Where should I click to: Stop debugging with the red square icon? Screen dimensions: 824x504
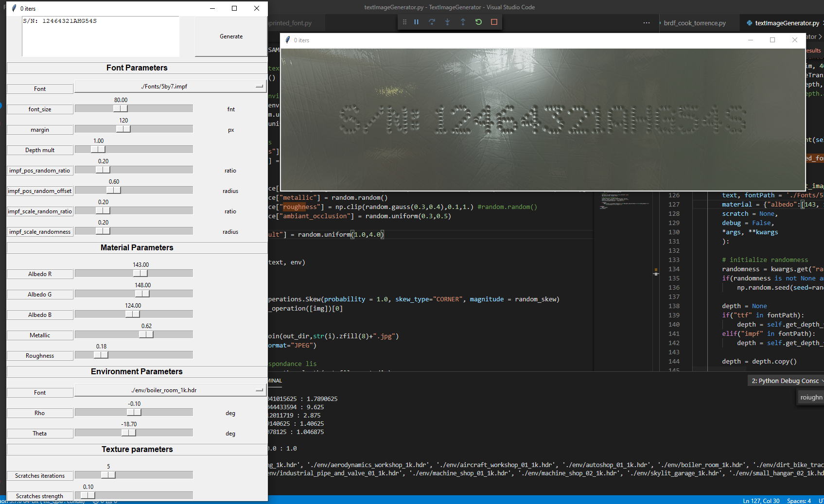tap(494, 22)
